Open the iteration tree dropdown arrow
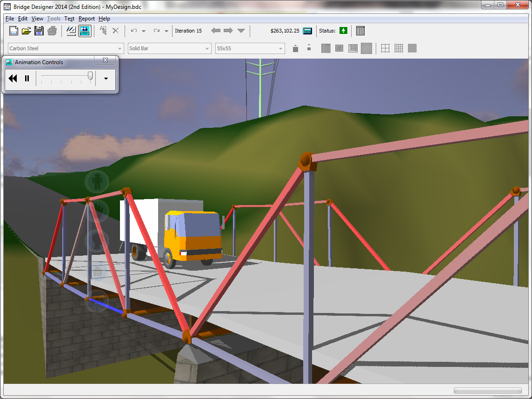This screenshot has width=532, height=399. coord(241,31)
